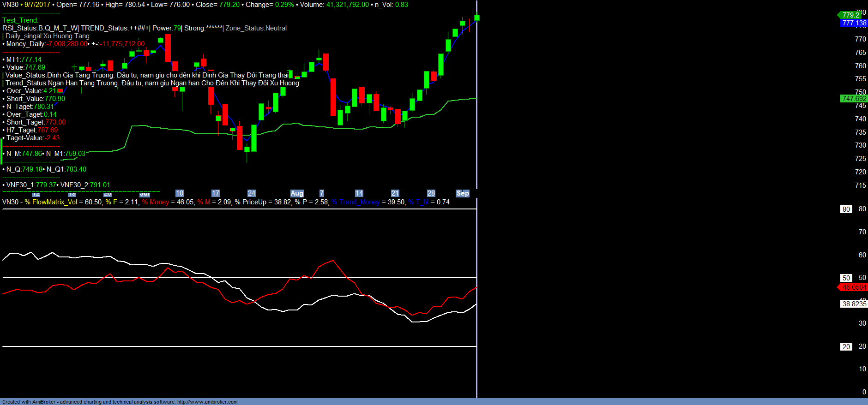Image resolution: width=868 pixels, height=405 pixels.
Task: Click the boxed 20 level label
Action: (x=846, y=347)
